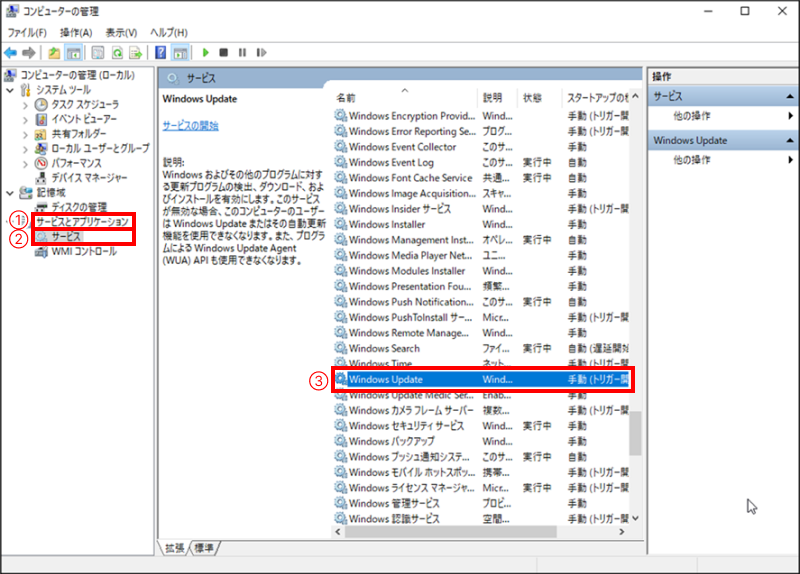
Task: Click the green Start Service play icon
Action: (x=206, y=53)
